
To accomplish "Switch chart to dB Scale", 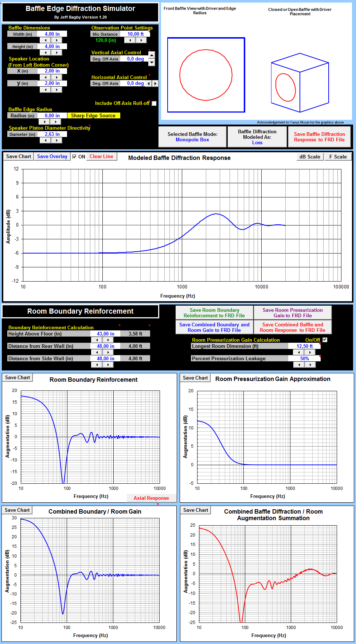I will point(310,157).
